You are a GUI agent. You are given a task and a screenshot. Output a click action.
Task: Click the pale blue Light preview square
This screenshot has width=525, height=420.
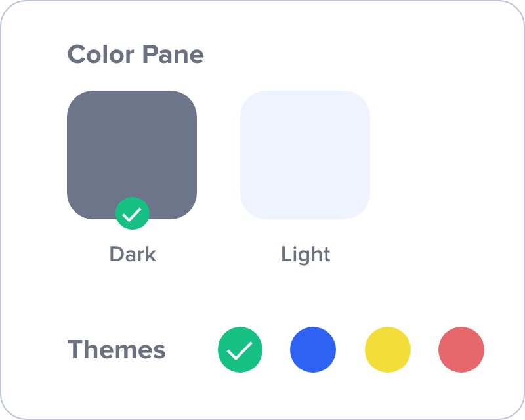305,154
